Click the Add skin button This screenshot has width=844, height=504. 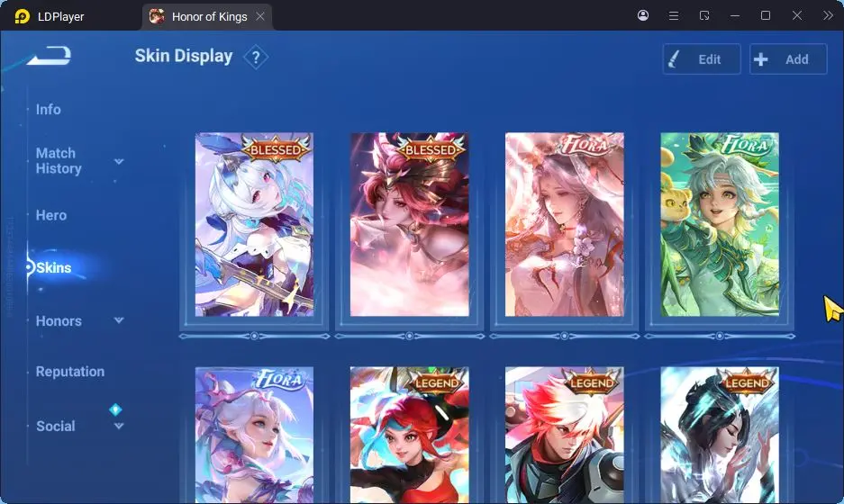click(x=788, y=59)
